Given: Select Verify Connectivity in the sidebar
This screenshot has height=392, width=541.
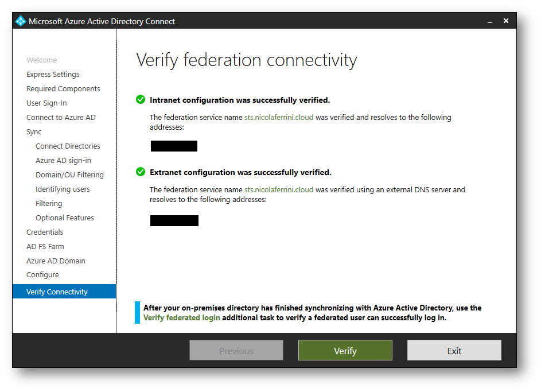Looking at the screenshot, I should [57, 292].
